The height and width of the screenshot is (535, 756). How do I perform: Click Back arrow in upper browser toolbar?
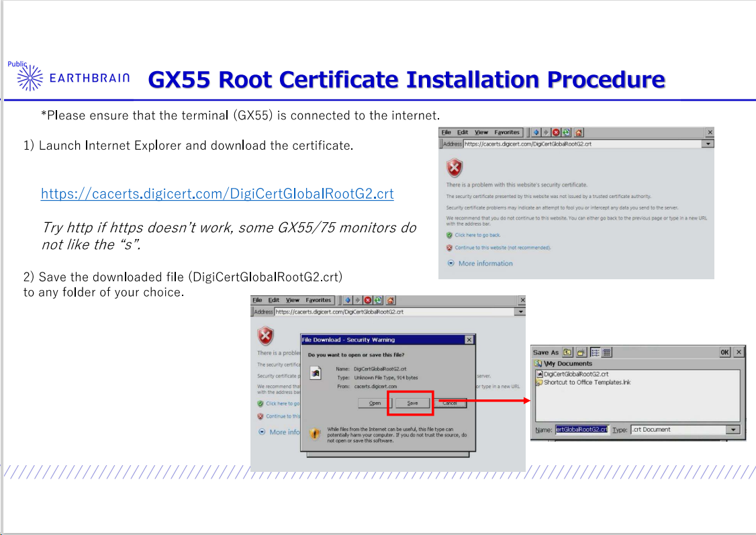536,132
